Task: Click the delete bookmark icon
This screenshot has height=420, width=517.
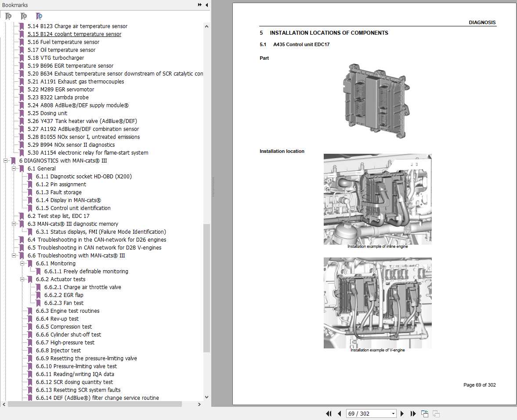Action: [x=9, y=16]
